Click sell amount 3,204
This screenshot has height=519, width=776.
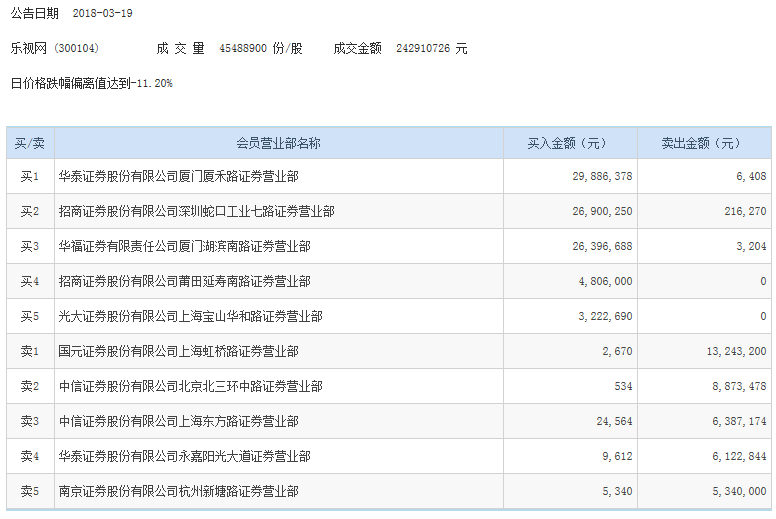751,246
